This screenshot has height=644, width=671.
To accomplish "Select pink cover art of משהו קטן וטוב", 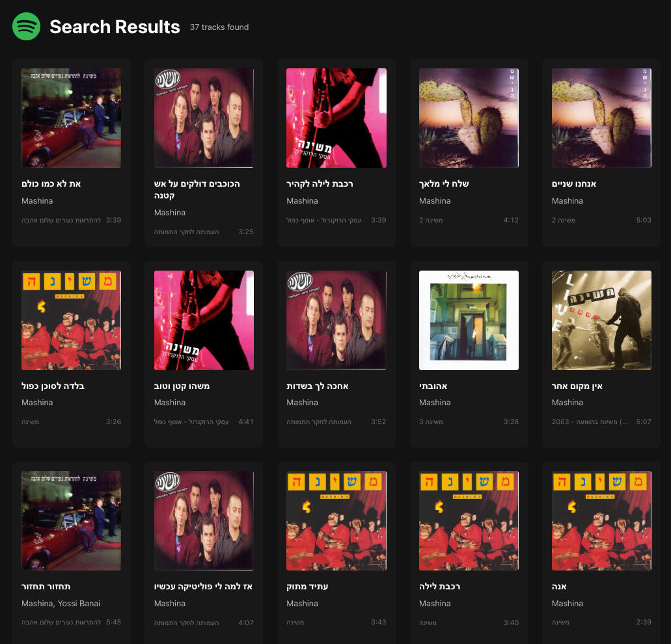I will (204, 320).
